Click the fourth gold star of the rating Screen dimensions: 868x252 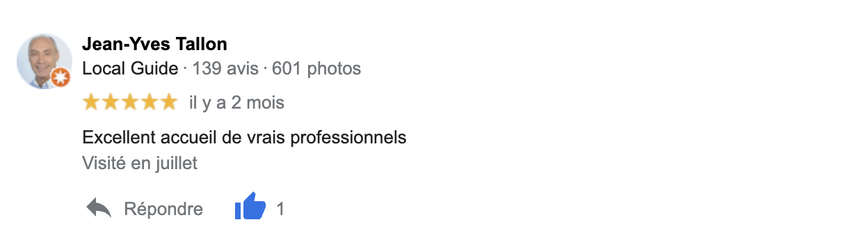coord(150,103)
